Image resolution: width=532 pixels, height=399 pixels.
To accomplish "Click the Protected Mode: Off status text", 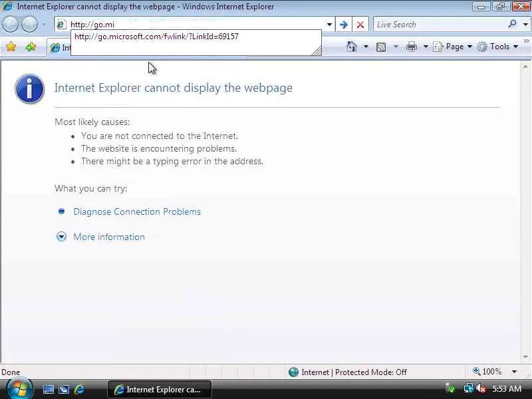I will (x=371, y=372).
